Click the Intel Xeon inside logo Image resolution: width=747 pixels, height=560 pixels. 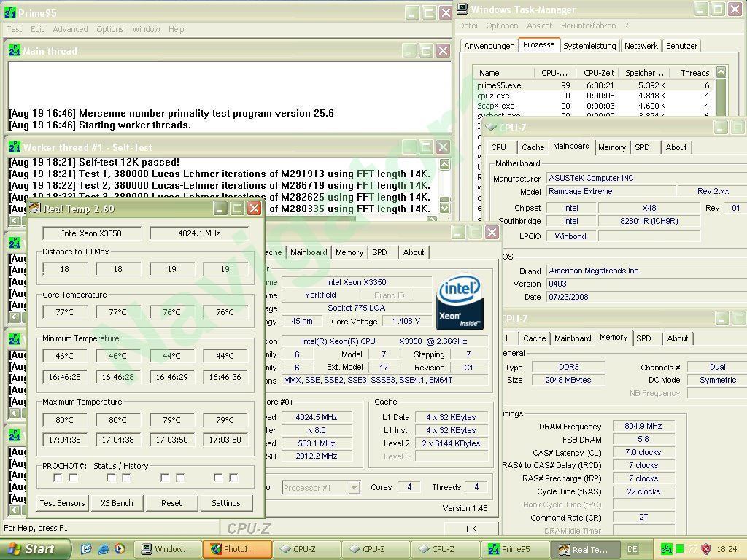460,301
